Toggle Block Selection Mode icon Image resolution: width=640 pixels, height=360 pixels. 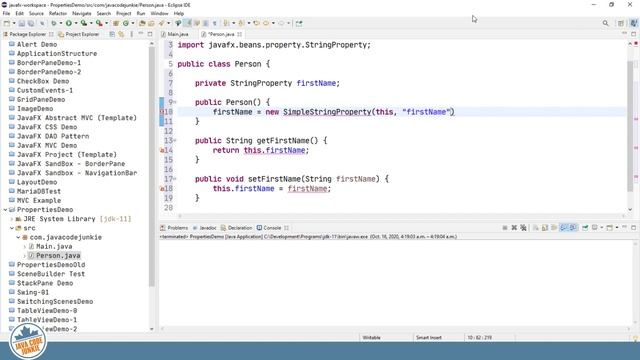tap(206, 23)
